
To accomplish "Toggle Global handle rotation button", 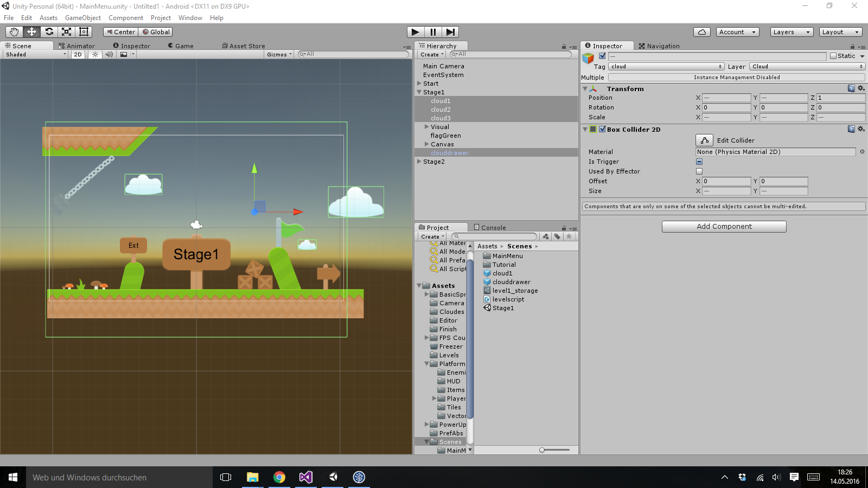I will pos(156,32).
